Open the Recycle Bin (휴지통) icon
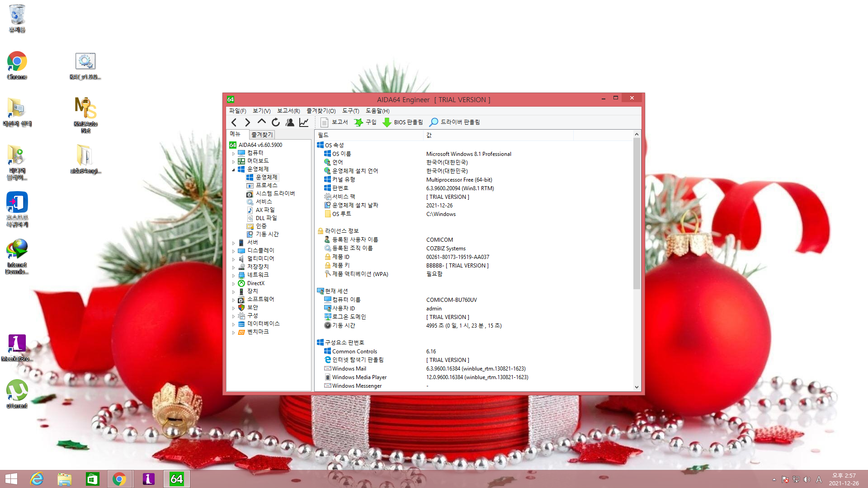This screenshot has width=868, height=488. click(17, 19)
